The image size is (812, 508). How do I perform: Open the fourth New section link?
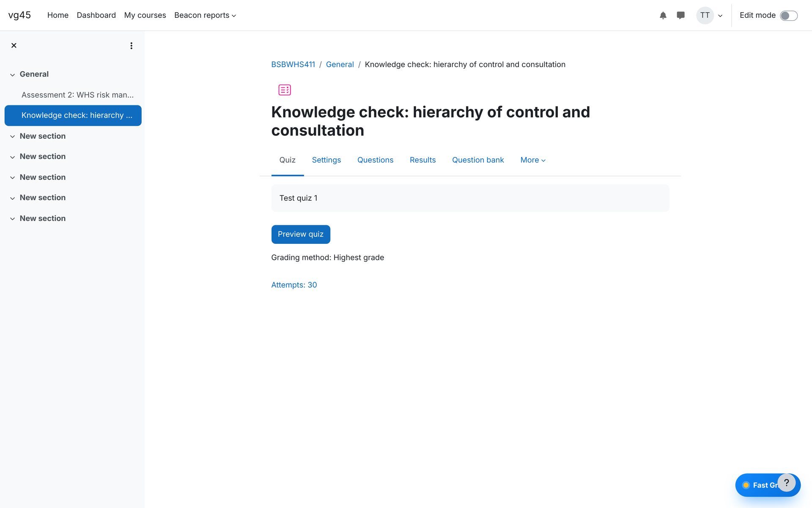click(x=42, y=198)
